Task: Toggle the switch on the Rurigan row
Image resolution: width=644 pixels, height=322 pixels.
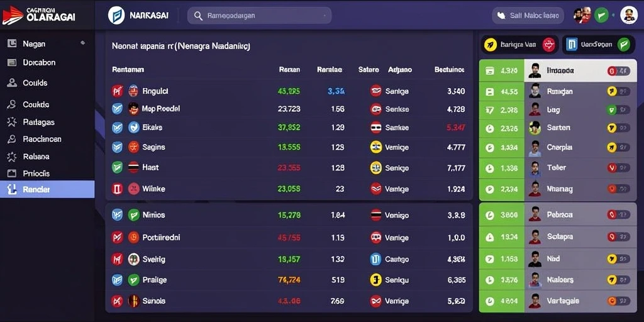Action: [x=619, y=91]
